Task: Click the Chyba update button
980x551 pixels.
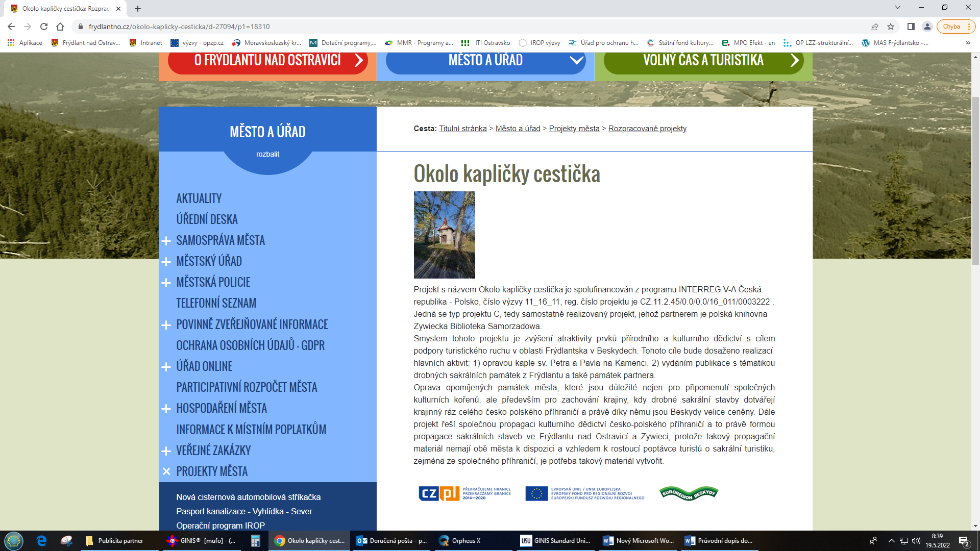Action: tap(955, 27)
